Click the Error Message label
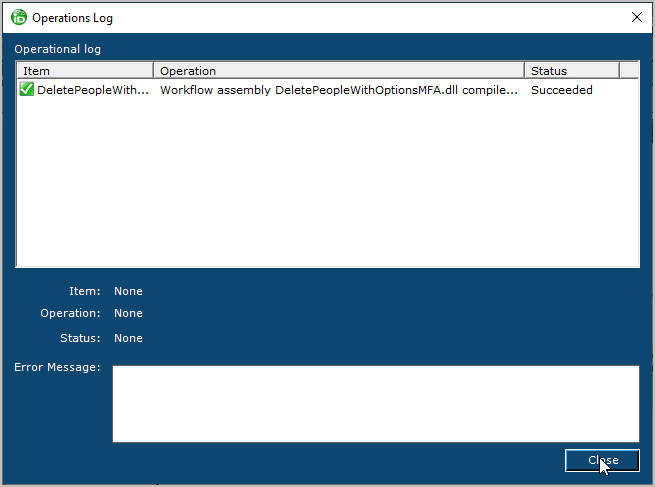The image size is (655, 487). coord(57,368)
